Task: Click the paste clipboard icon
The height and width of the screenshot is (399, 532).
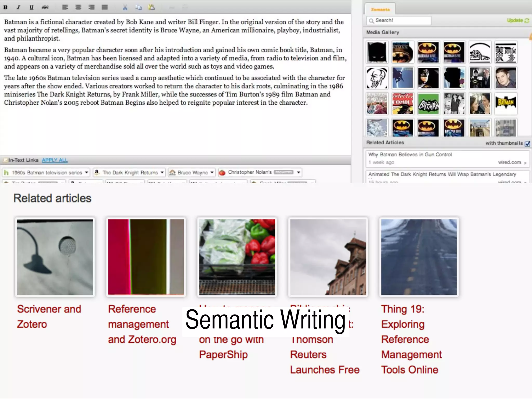Action: tap(151, 7)
